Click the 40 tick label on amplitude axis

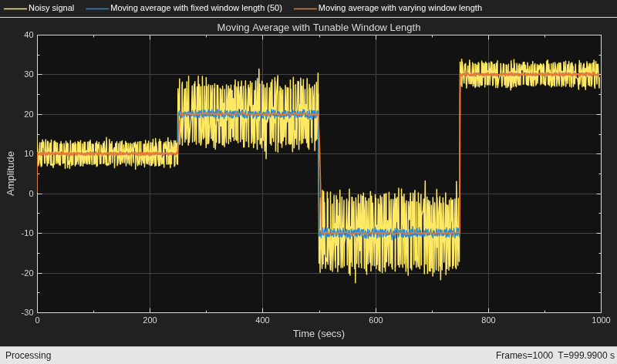point(29,35)
